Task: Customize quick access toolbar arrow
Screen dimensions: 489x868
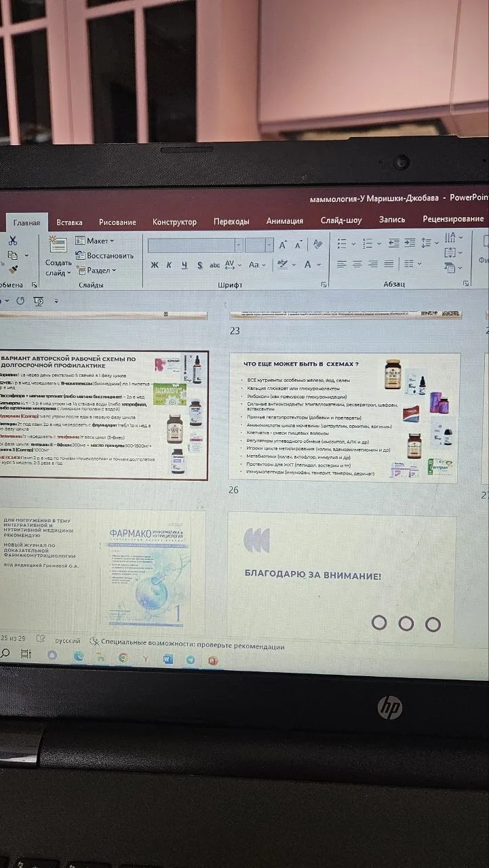Action: pyautogui.click(x=56, y=301)
